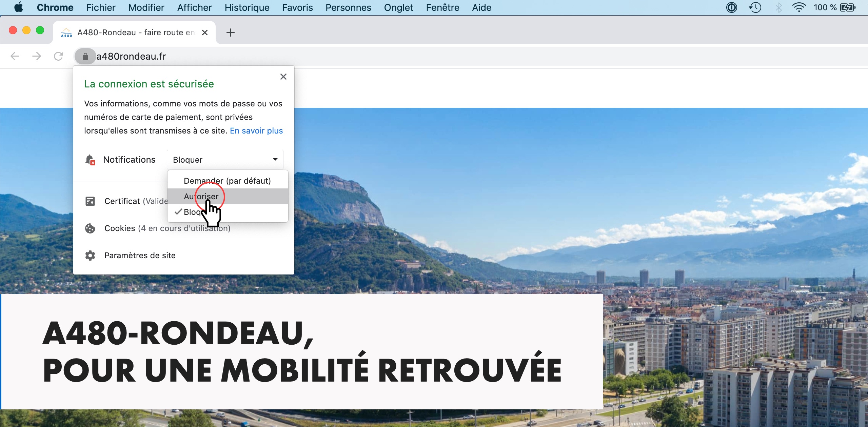Click the Cookies icon
This screenshot has height=427, width=868.
pos(90,228)
